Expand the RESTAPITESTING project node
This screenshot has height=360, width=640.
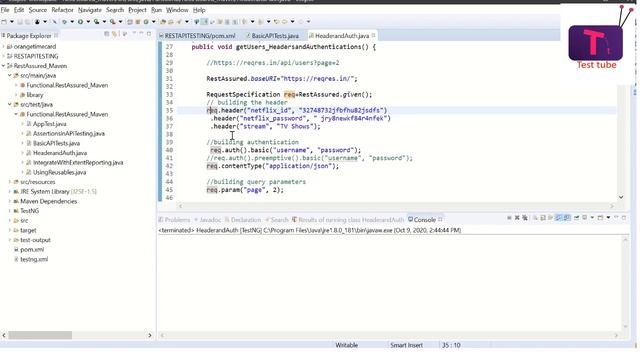coord(3,56)
